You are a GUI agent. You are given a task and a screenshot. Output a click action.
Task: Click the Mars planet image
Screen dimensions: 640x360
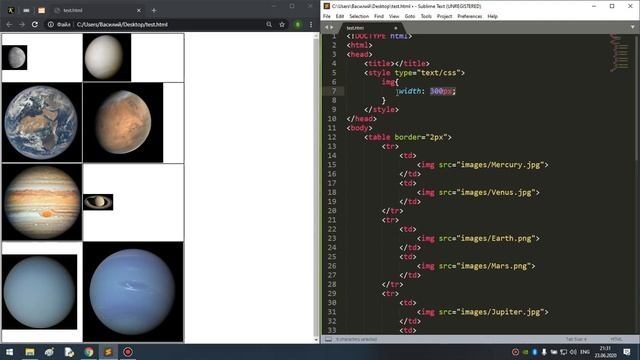123,122
